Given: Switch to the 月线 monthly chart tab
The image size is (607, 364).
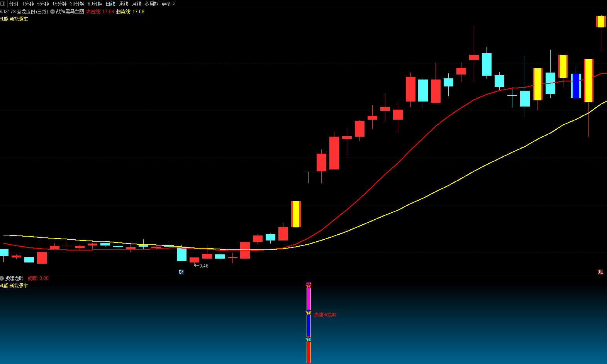Looking at the screenshot, I should pyautogui.click(x=137, y=4).
